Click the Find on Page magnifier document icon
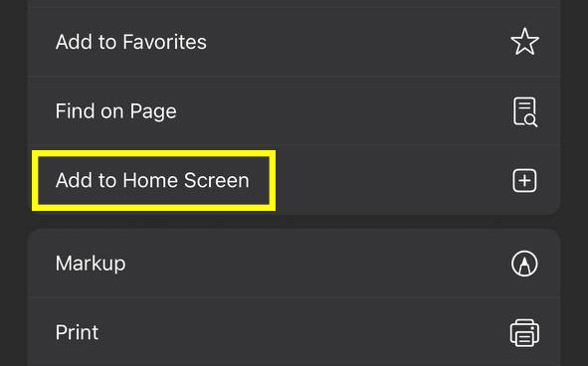This screenshot has height=366, width=588. tap(525, 111)
